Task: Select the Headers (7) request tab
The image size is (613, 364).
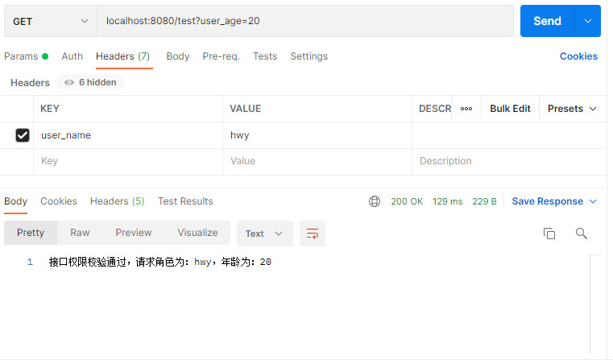Action: (x=123, y=56)
